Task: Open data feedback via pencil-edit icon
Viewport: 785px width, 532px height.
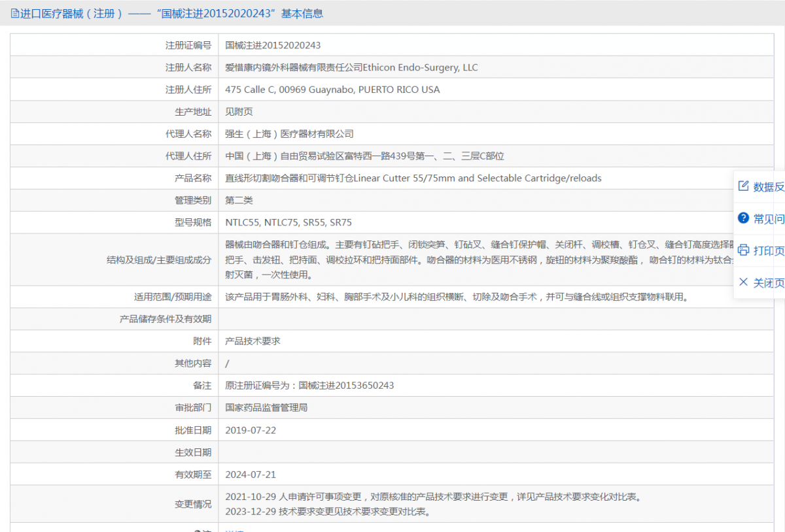Action: 743,186
